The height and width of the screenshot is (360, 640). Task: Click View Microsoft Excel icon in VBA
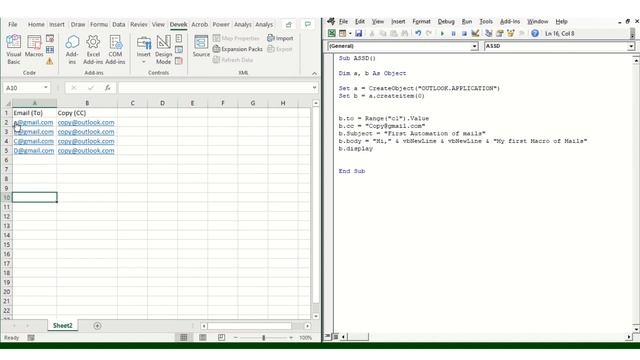332,33
